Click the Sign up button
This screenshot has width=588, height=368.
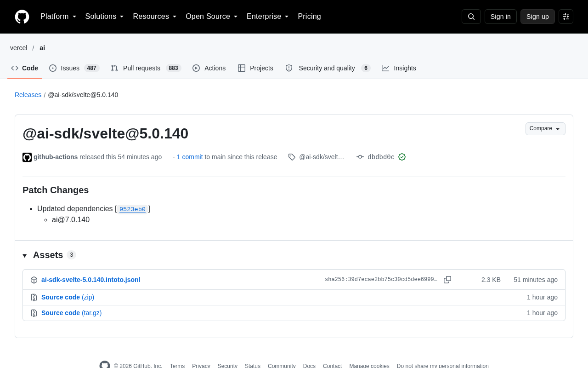[537, 17]
